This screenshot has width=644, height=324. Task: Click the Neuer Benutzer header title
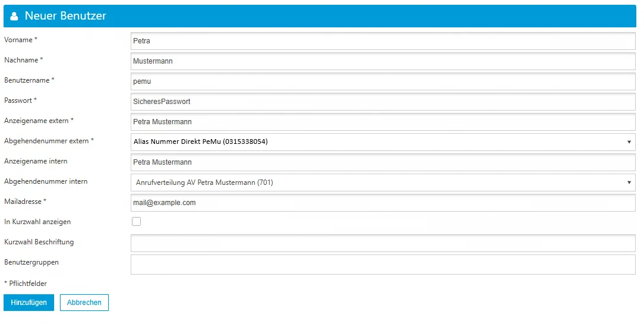coord(65,16)
